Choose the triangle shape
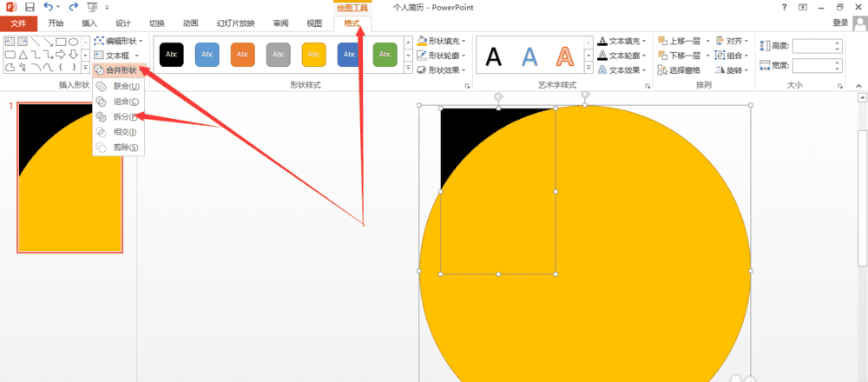Screen dimensions: 868x382 click(x=23, y=54)
